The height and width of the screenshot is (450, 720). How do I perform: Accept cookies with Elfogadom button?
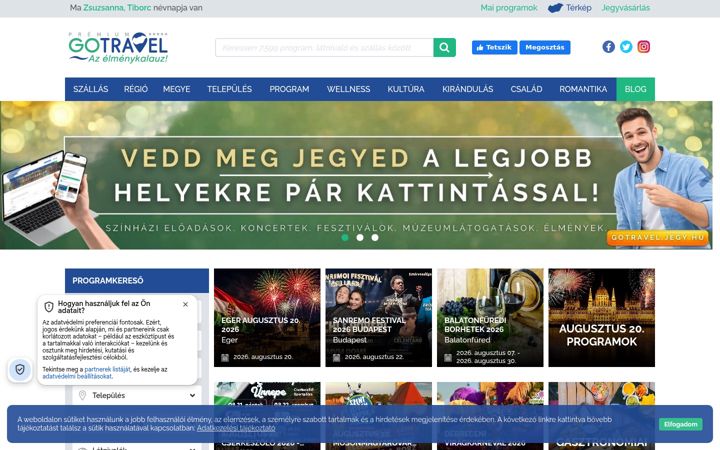tap(681, 424)
